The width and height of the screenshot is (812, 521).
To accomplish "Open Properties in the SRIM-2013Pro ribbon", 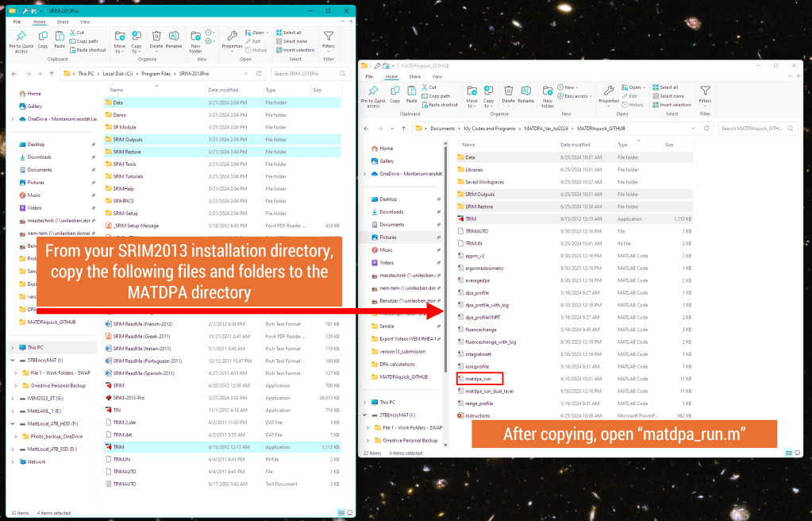I will 232,39.
